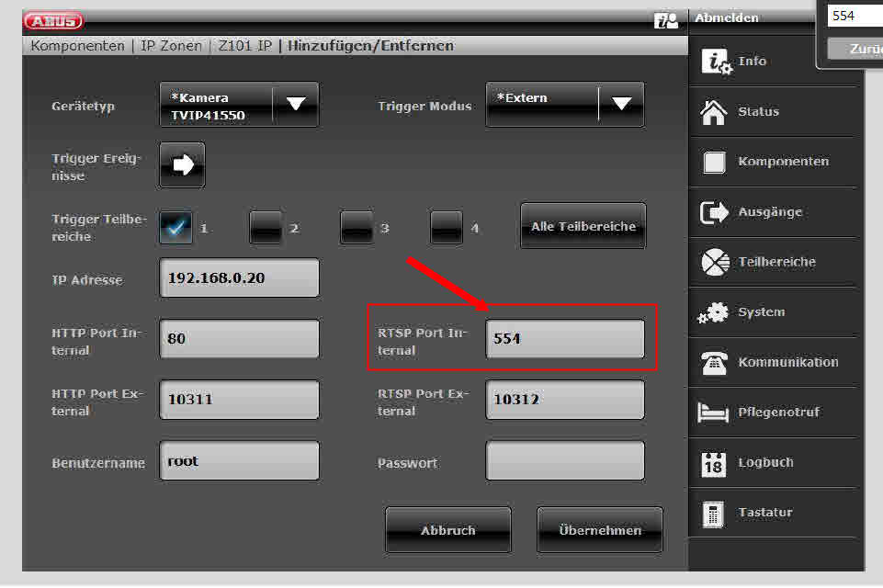Open Pflegenotruf bed icon
Screen dimensions: 883x588
pyautogui.click(x=714, y=413)
